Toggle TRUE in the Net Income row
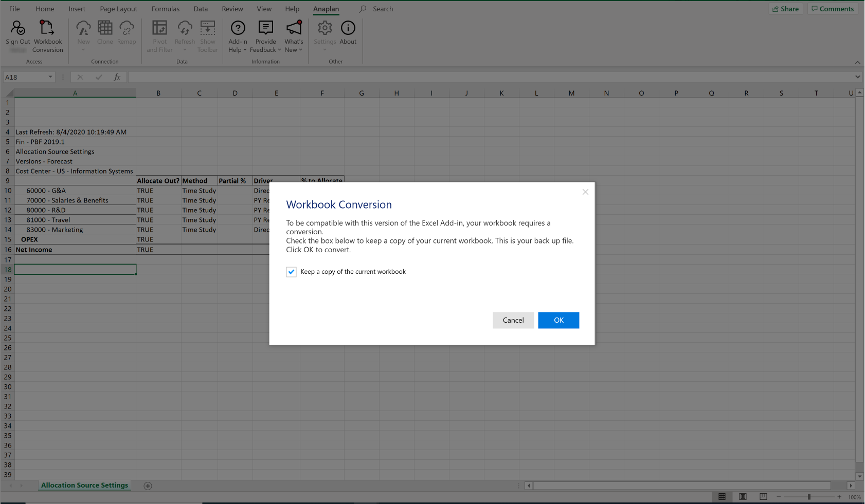 pyautogui.click(x=146, y=249)
